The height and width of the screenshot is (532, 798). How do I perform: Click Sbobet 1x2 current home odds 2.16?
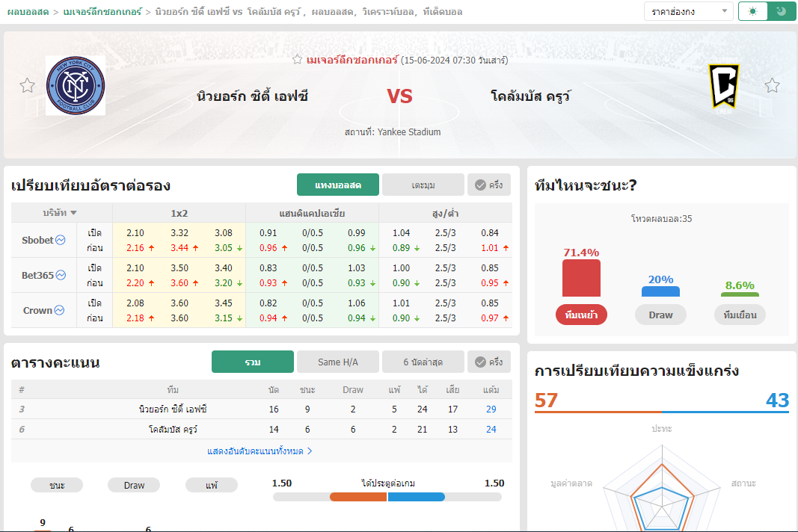pos(135,247)
